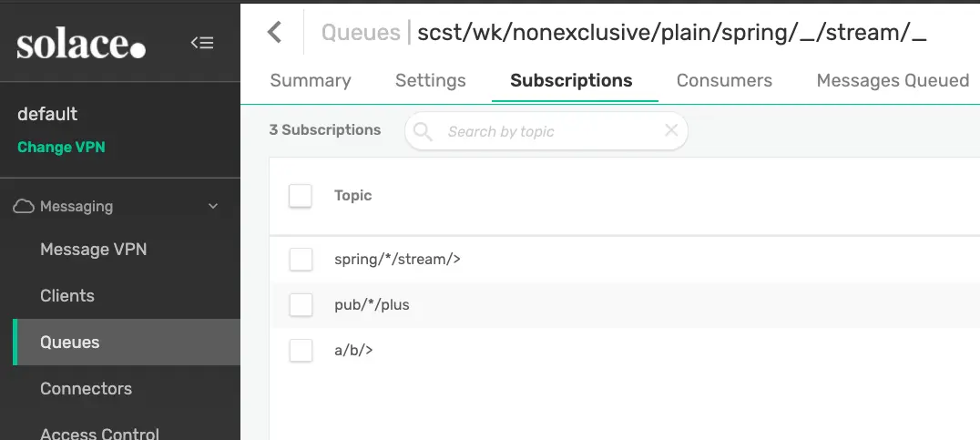Navigate to Clients in the sidebar
980x440 pixels.
click(67, 296)
